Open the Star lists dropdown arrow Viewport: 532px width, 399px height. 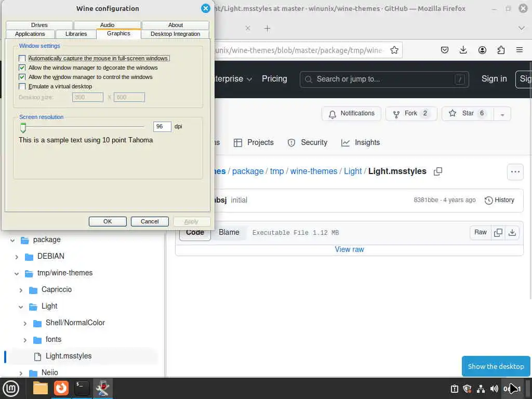[502, 114]
